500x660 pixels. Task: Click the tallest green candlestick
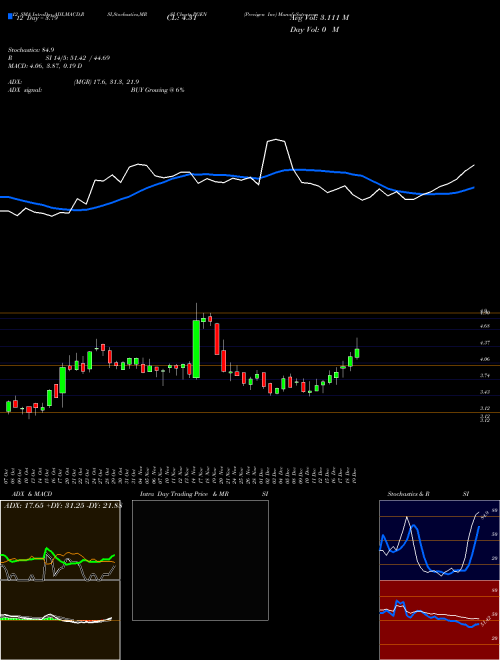196,349
